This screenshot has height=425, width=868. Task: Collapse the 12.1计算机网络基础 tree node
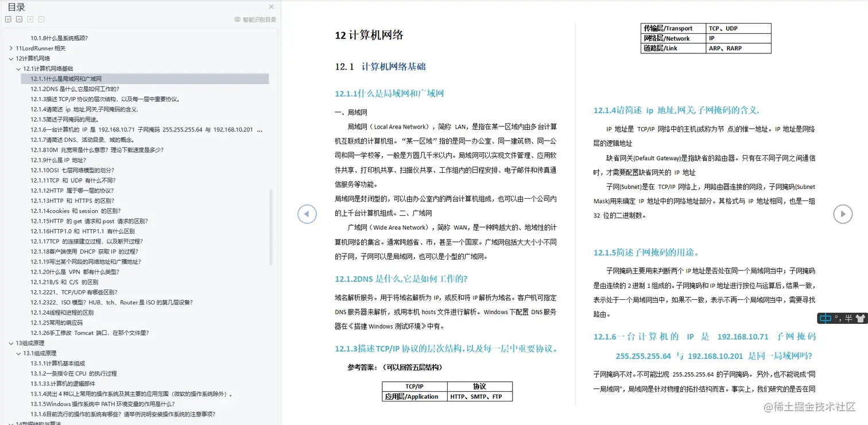[x=18, y=68]
